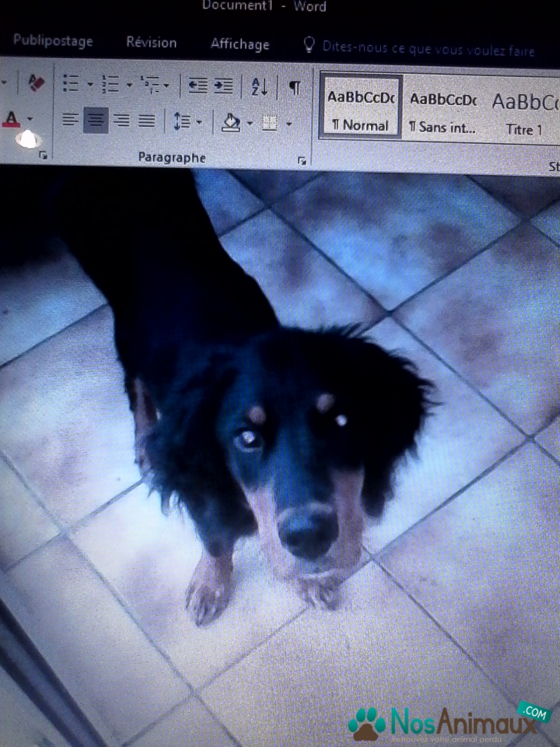
Task: Click the paragraph shading bucket icon
Action: point(230,122)
